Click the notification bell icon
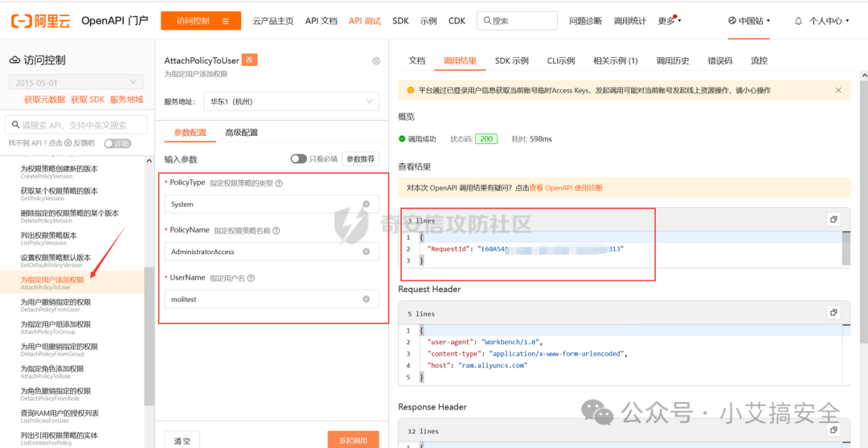Viewport: 868px width, 448px height. pyautogui.click(x=798, y=21)
